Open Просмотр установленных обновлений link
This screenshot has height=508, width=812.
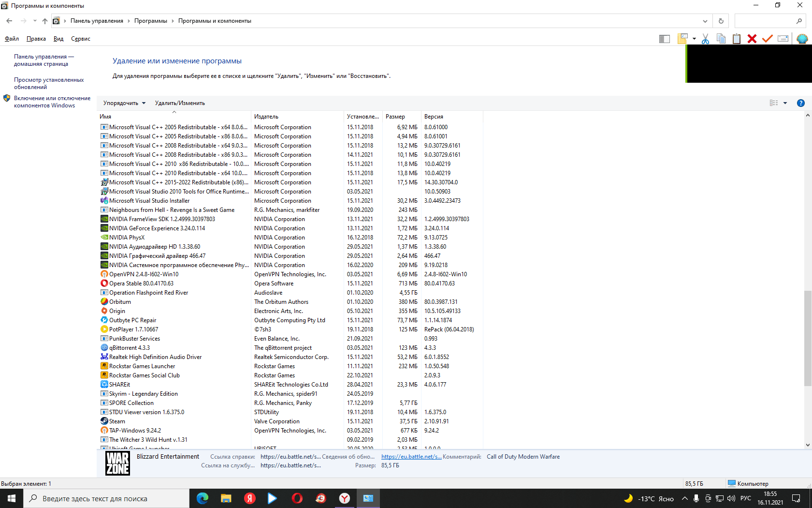49,83
